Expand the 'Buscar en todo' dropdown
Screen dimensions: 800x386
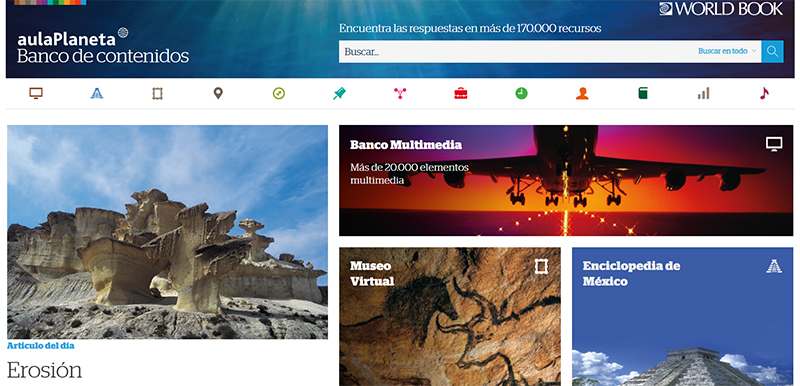(727, 52)
